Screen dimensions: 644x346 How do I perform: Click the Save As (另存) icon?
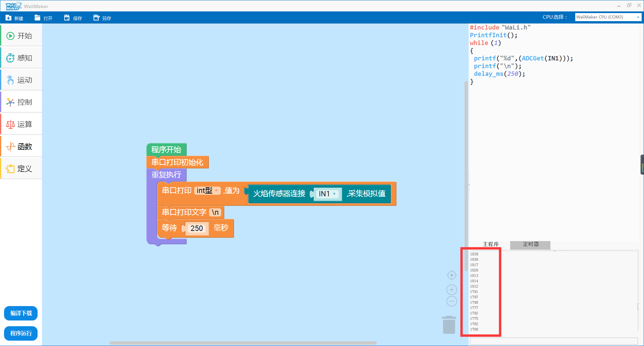click(x=97, y=18)
